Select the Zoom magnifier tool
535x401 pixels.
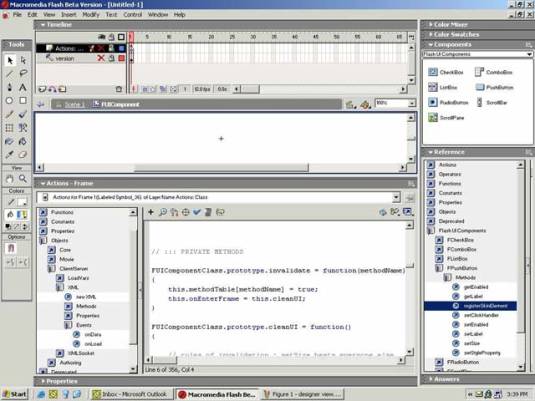[x=23, y=178]
